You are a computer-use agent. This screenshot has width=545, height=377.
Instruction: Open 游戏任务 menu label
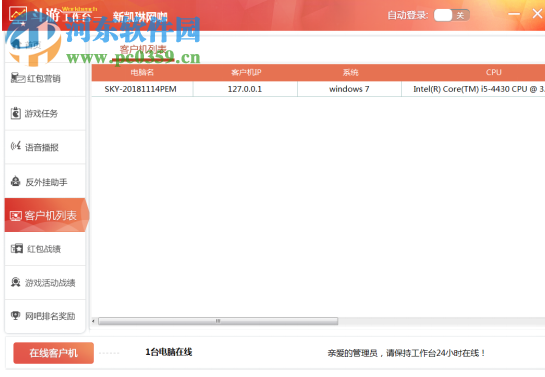pos(41,114)
